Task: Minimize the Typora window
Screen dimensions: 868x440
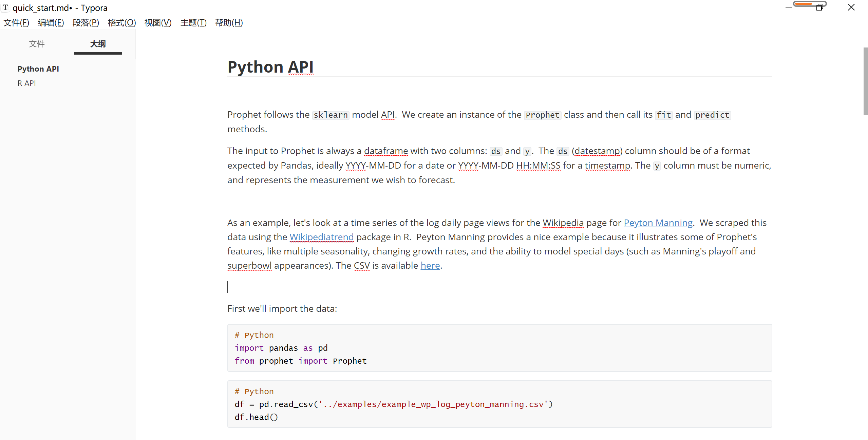Action: [789, 7]
